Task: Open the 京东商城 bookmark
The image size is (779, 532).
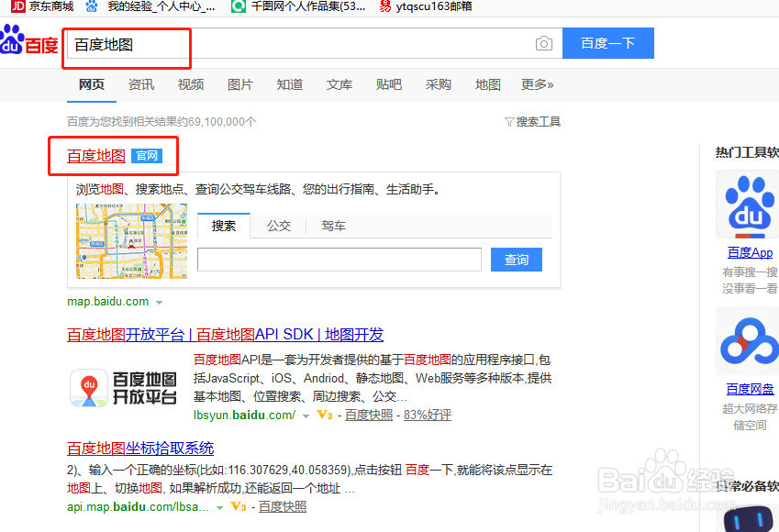Action: (42, 6)
